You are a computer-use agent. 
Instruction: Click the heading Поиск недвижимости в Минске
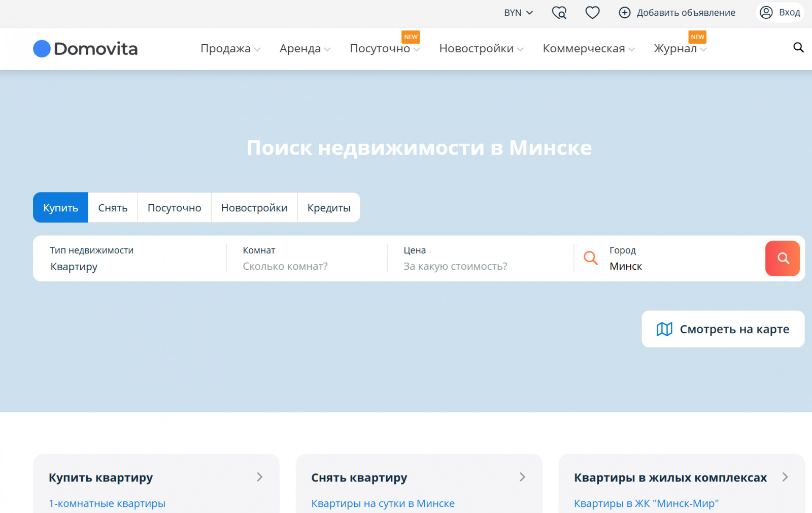coord(419,148)
